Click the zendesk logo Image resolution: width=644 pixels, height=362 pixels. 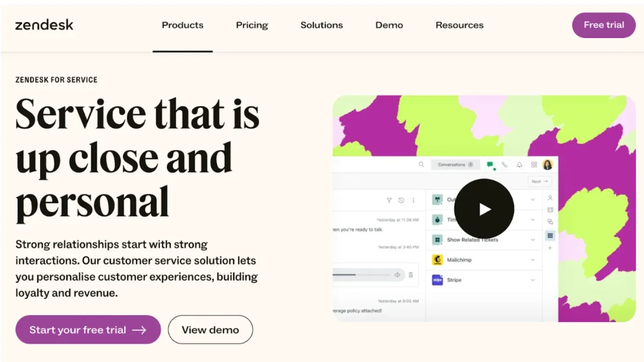(x=44, y=25)
